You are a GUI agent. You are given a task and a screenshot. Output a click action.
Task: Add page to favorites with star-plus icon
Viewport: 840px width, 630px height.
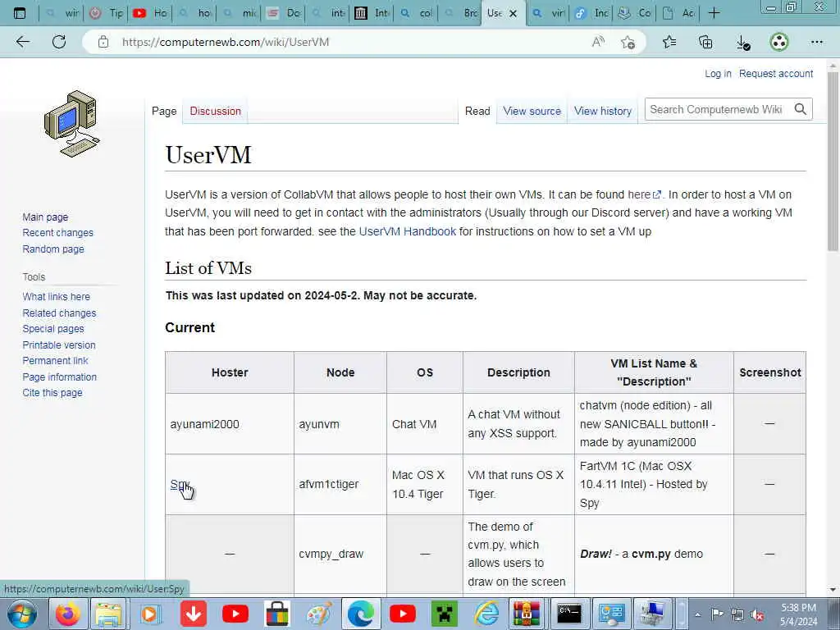click(628, 42)
